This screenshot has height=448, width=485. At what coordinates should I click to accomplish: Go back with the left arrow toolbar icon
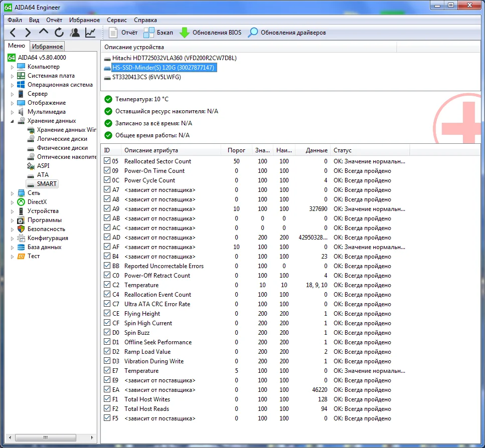pyautogui.click(x=13, y=33)
